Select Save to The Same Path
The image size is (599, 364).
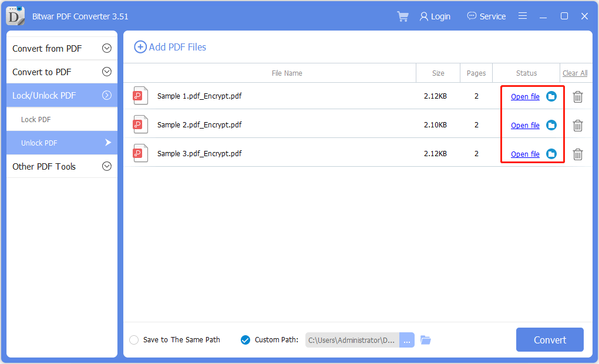[x=134, y=339]
